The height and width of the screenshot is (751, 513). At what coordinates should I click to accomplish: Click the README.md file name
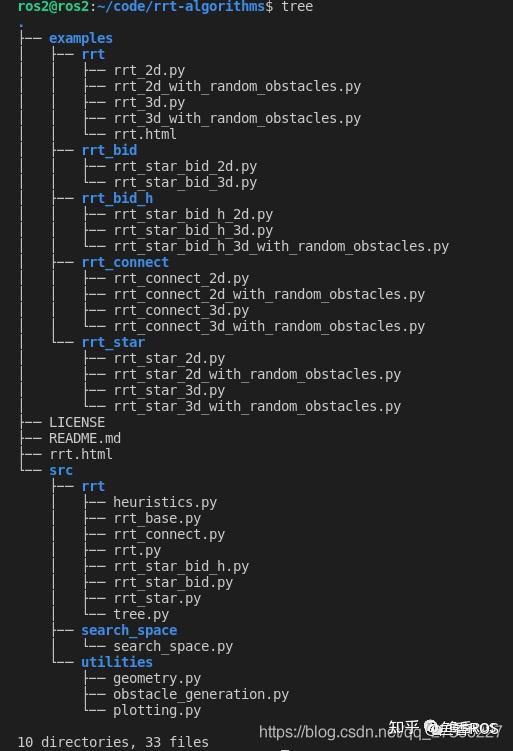click(85, 438)
